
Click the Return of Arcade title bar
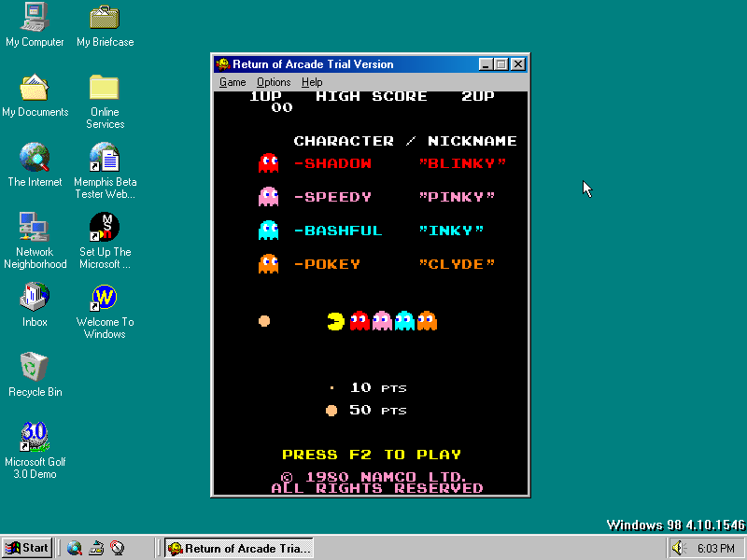point(371,63)
